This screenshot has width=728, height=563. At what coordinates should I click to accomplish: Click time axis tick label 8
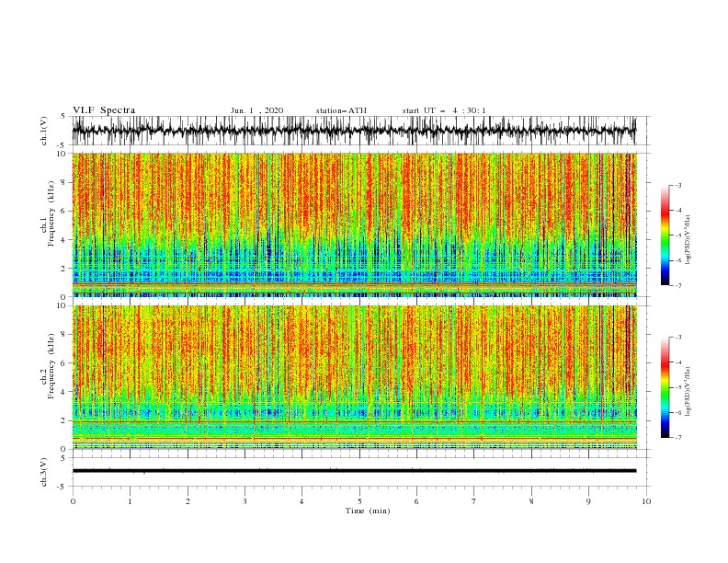531,501
